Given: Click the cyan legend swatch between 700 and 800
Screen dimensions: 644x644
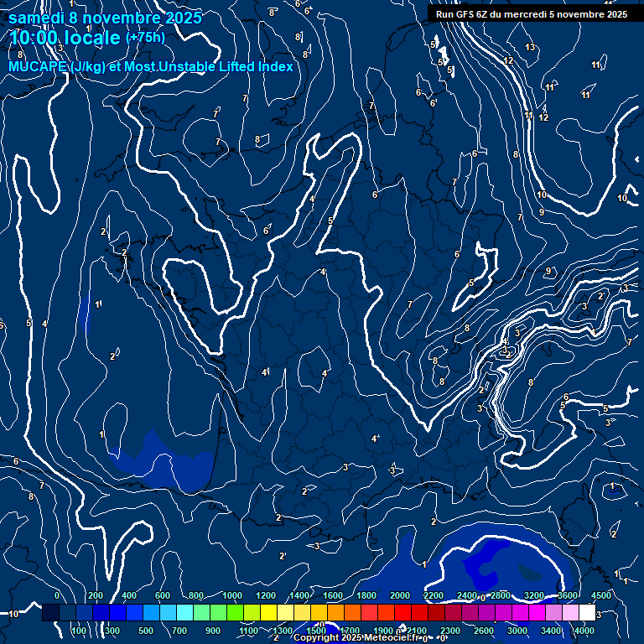Looking at the screenshot, I should pyautogui.click(x=184, y=612).
